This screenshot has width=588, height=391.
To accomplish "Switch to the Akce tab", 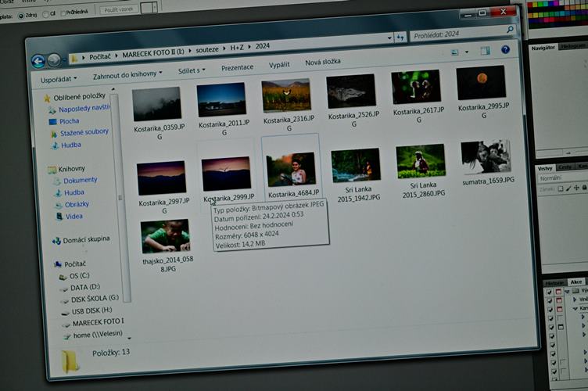I will [576, 282].
